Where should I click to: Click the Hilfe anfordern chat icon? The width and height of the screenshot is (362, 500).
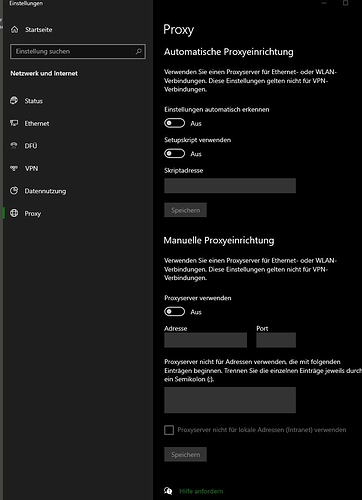[168, 491]
